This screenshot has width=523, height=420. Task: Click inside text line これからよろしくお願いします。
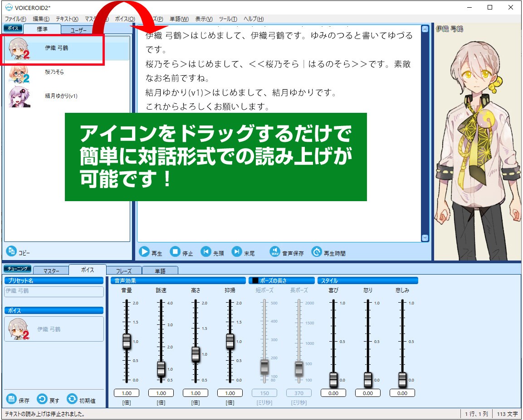(207, 106)
